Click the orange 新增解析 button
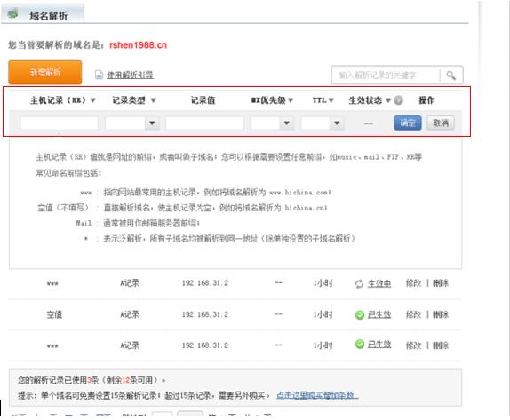 point(45,73)
